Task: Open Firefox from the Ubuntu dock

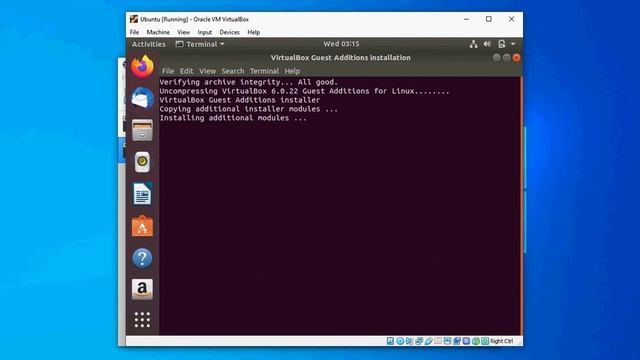Action: coord(142,66)
